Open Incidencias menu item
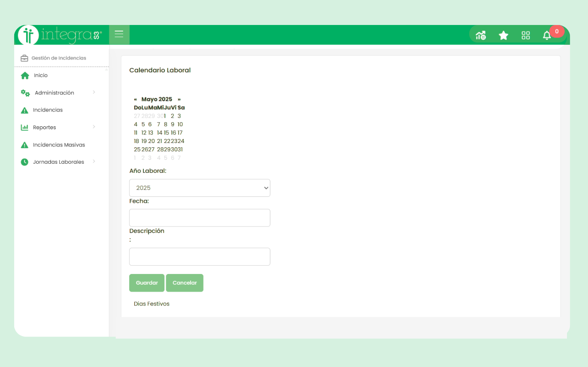Image resolution: width=588 pixels, height=367 pixels. pos(48,110)
